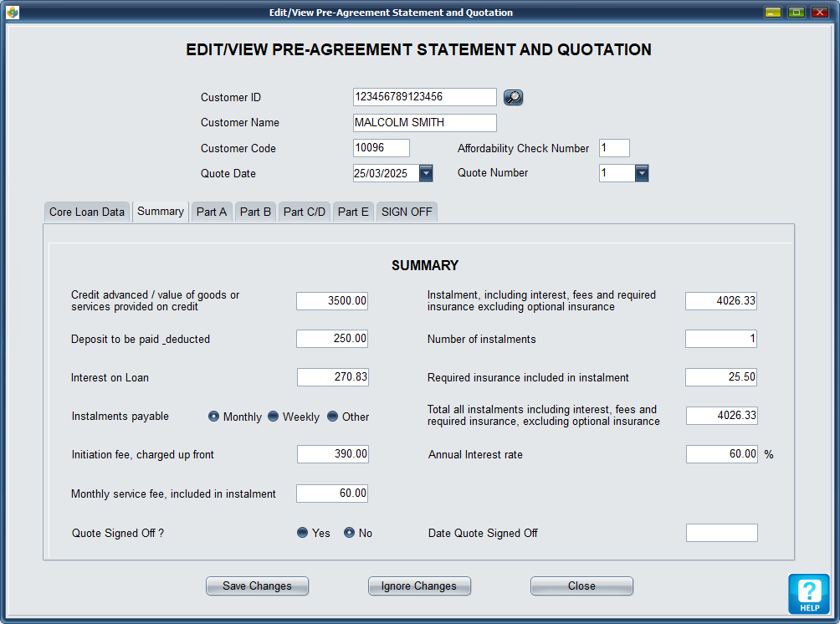Click the customer search magnifier icon
Image resolution: width=840 pixels, height=624 pixels.
tap(513, 97)
